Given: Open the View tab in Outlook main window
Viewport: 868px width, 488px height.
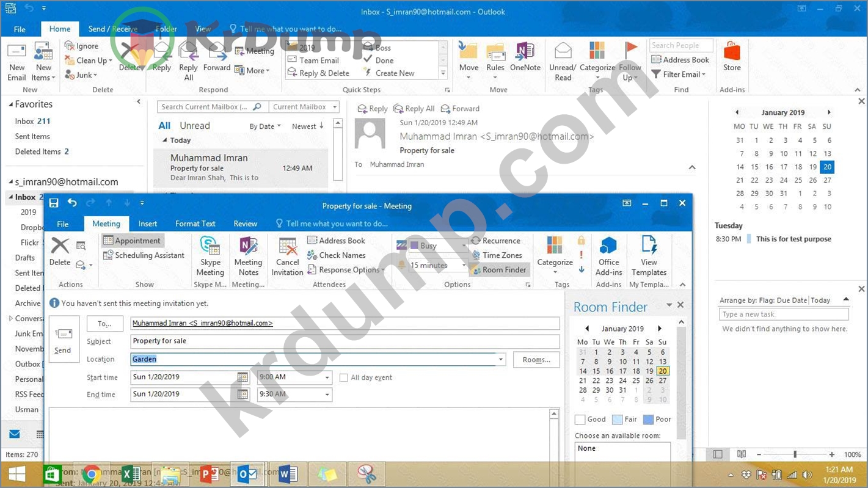Looking at the screenshot, I should tap(203, 29).
